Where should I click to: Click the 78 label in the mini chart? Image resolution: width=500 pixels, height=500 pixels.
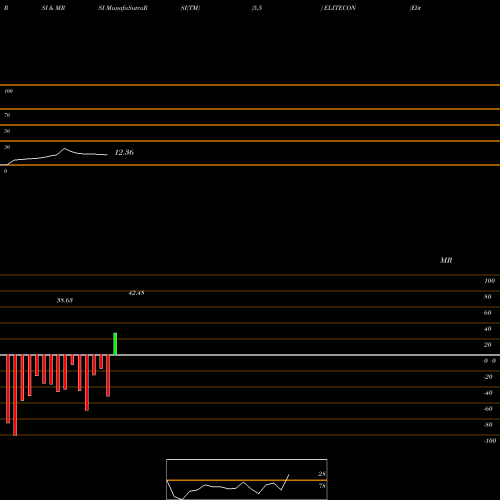(322, 486)
